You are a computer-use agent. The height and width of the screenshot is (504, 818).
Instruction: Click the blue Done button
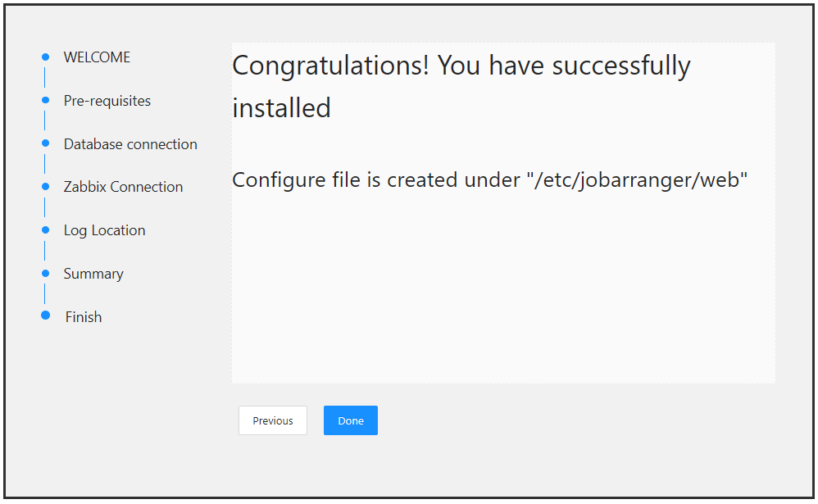pyautogui.click(x=350, y=420)
